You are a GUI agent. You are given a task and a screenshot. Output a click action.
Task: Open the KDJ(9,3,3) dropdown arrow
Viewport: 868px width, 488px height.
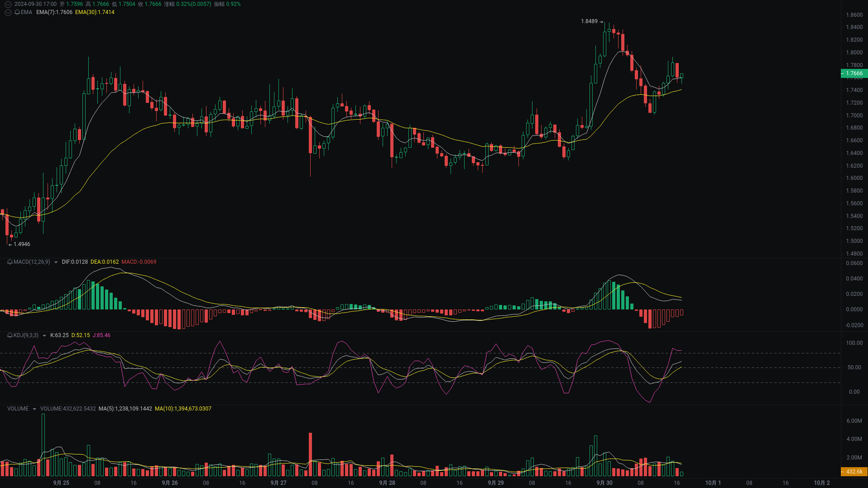tap(43, 335)
